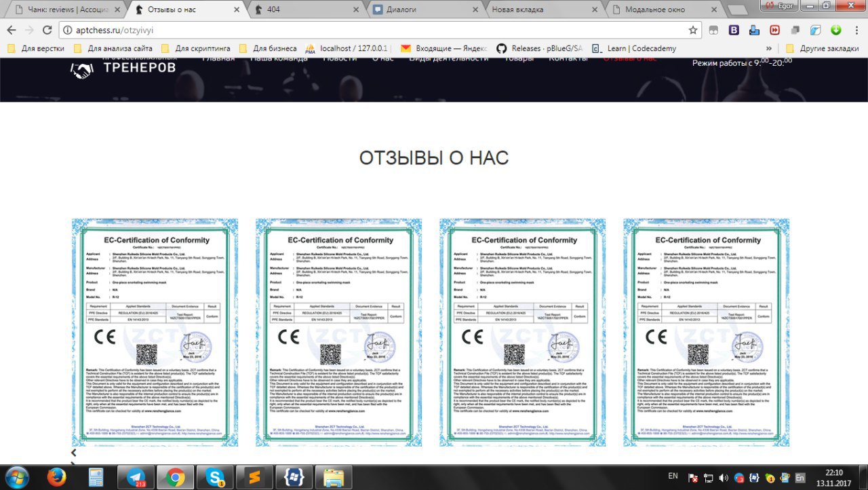Image resolution: width=868 pixels, height=490 pixels.
Task: Open the second certificate image from left
Action: point(338,333)
